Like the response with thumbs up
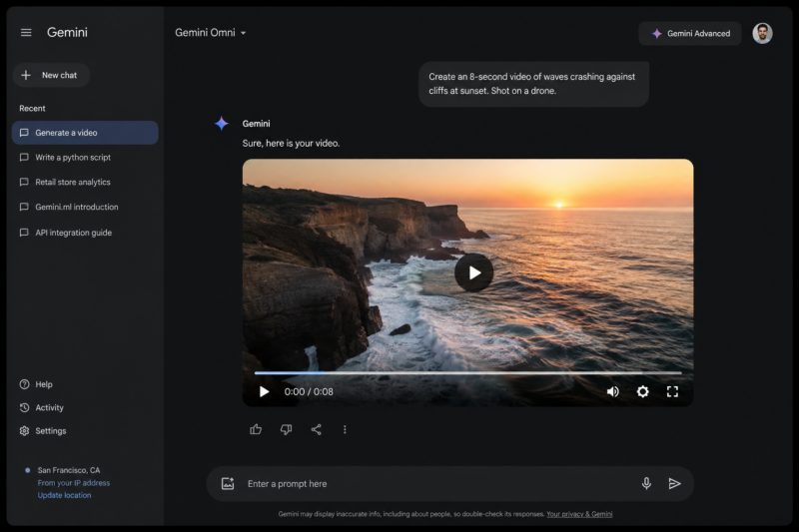Viewport: 799px width, 532px height. point(256,429)
